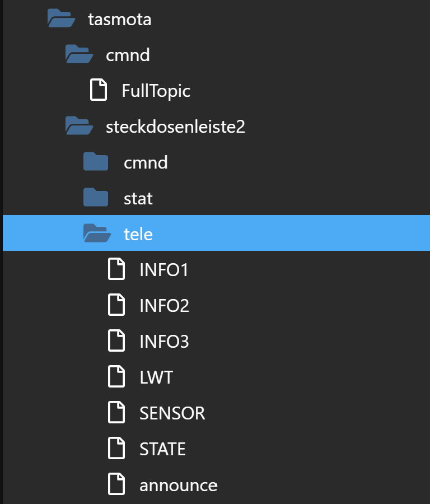The image size is (430, 504).
Task: Collapse the open cmnd folder under tasmota
Action: coord(79,55)
